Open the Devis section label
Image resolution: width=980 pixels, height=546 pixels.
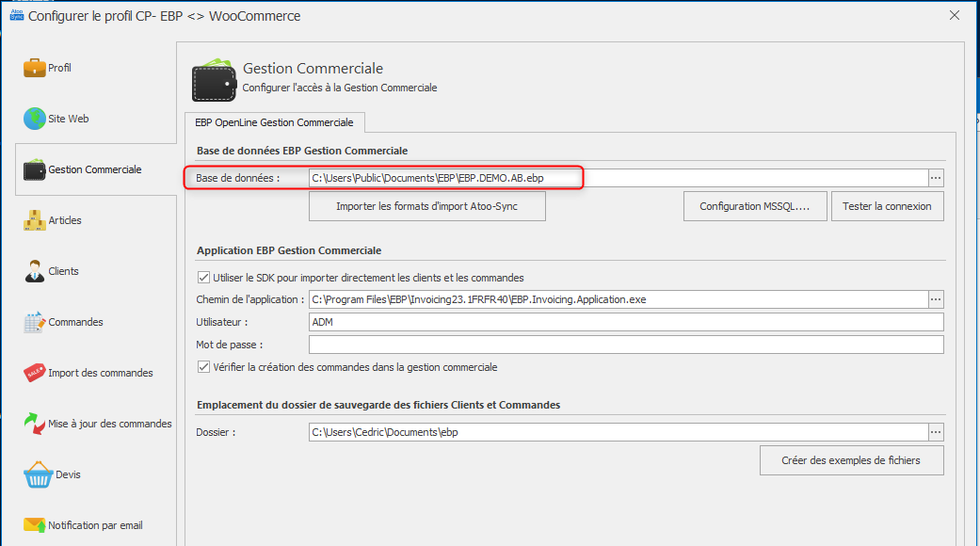[x=68, y=474]
